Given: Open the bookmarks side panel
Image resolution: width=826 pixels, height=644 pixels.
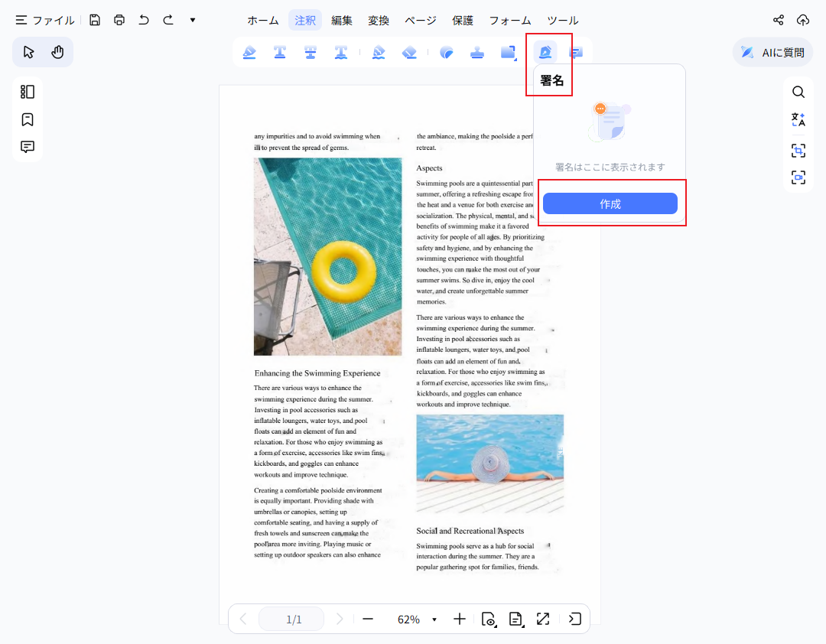Looking at the screenshot, I should 28,119.
